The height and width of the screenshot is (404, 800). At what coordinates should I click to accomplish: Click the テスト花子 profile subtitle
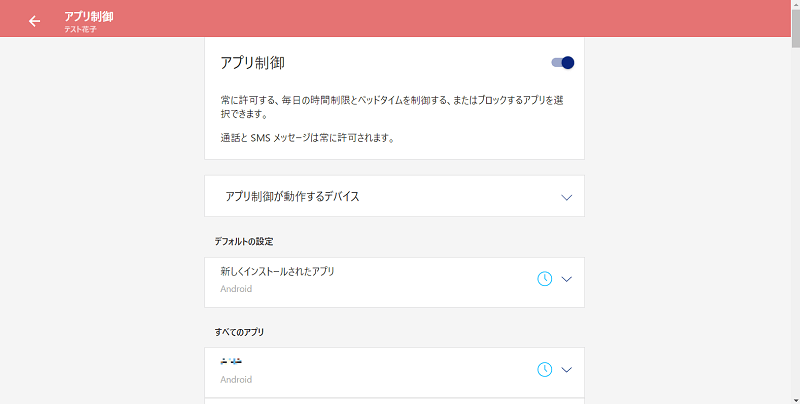click(80, 30)
